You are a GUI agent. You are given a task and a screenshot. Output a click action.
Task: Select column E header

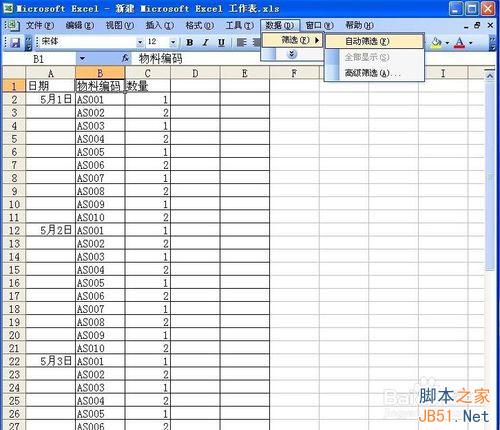(x=245, y=73)
